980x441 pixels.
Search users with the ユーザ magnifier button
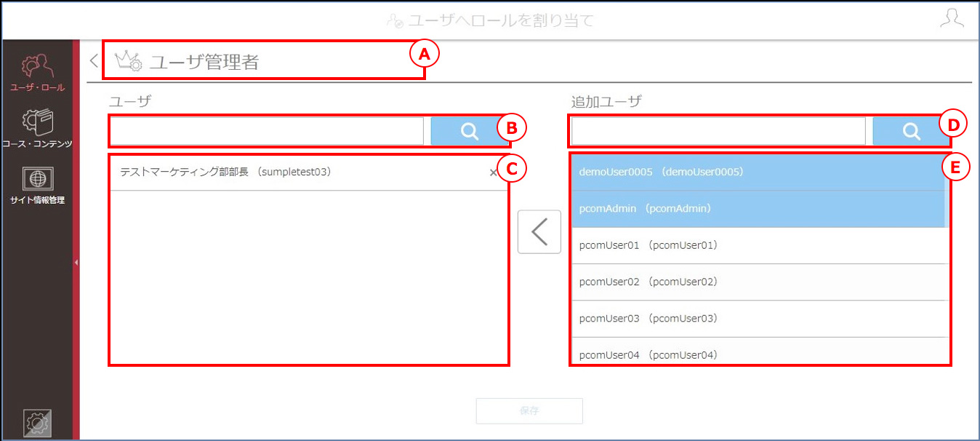point(470,131)
